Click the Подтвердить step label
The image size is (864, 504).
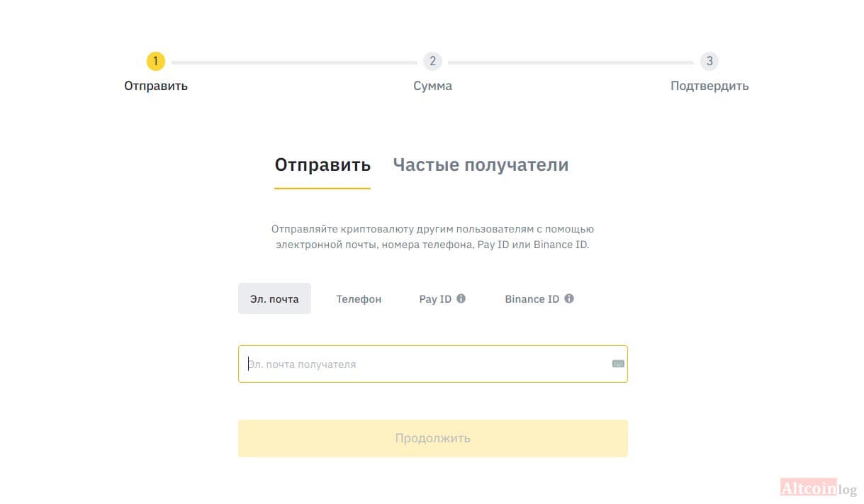[709, 86]
